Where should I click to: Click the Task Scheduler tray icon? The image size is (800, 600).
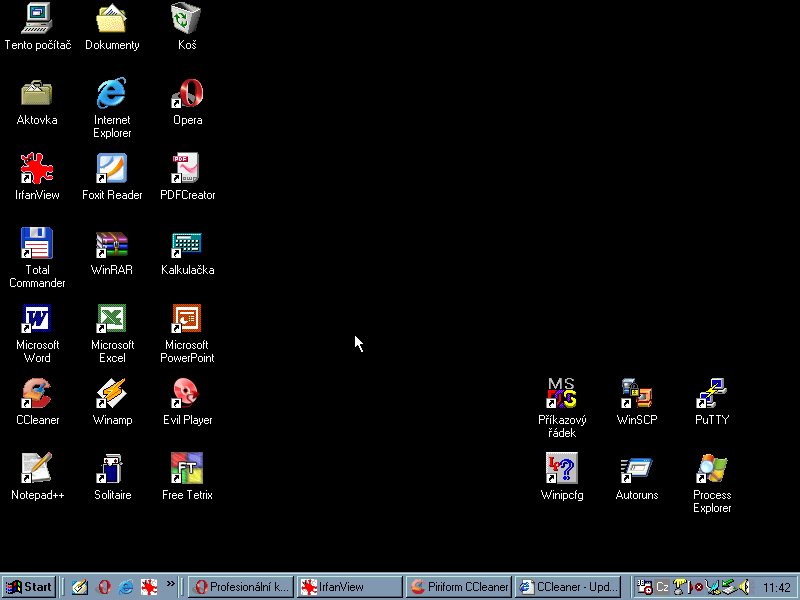tap(645, 587)
